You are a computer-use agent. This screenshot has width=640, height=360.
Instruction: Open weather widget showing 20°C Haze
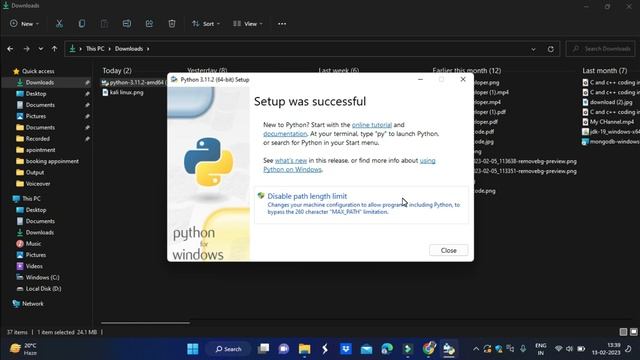23,349
